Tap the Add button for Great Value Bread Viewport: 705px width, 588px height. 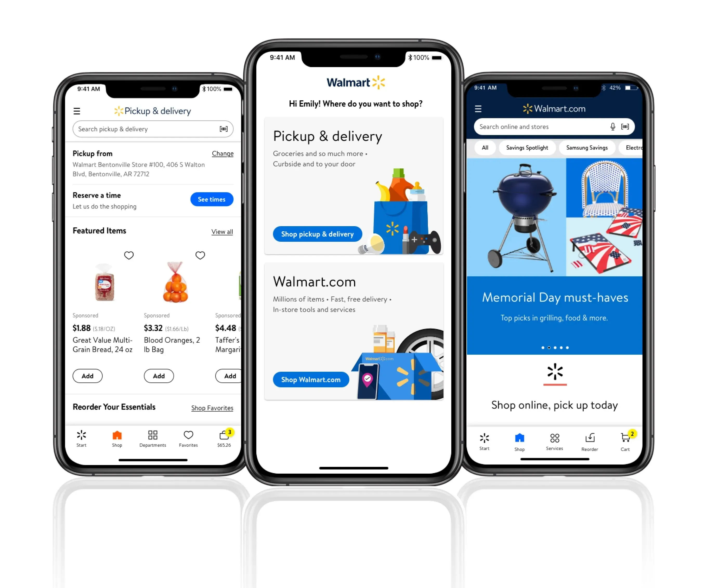pos(87,375)
